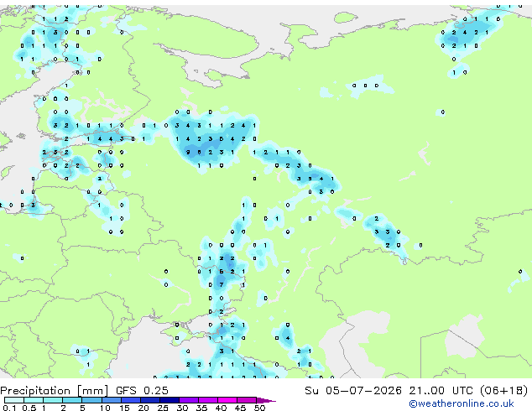Pick the 15–20 mm blue legend swatch
This screenshot has width=532, height=411.
[130, 400]
